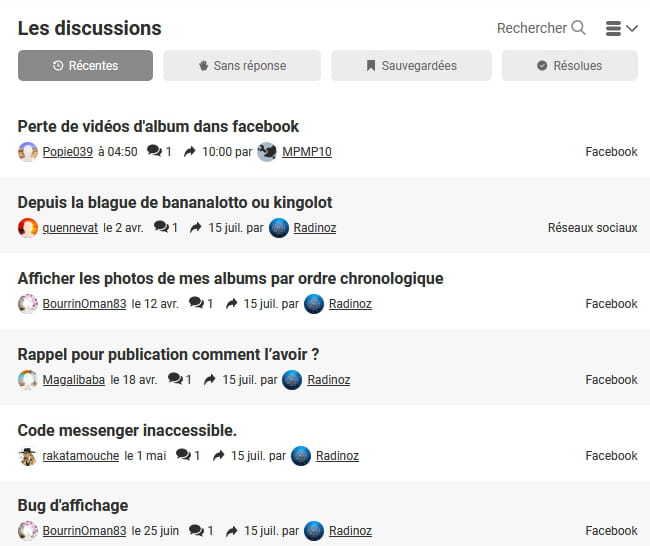Click quennevat's red avatar
Image resolution: width=650 pixels, height=546 pixels.
[x=28, y=228]
